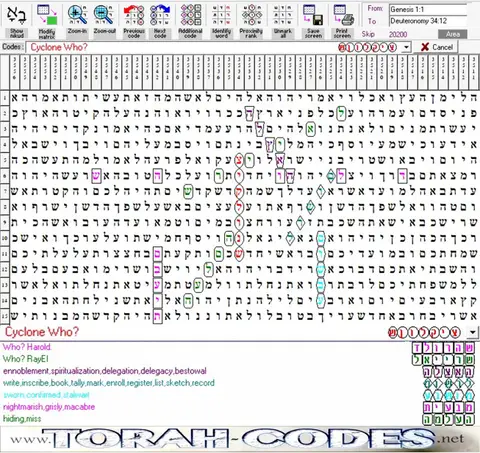The width and height of the screenshot is (480, 453).
Task: Click the Skip value 20200
Action: click(398, 34)
